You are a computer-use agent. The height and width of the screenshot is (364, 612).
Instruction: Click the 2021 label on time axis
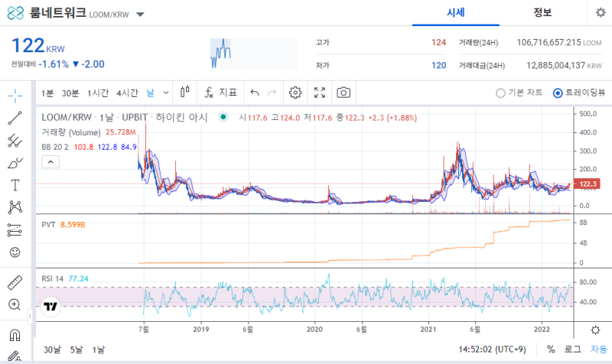(x=428, y=330)
